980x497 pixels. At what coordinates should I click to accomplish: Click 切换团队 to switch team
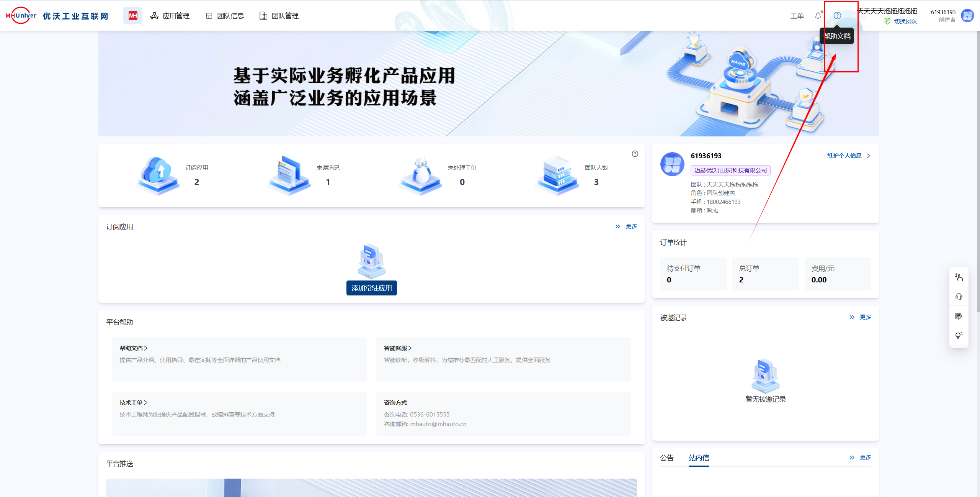[x=905, y=21]
